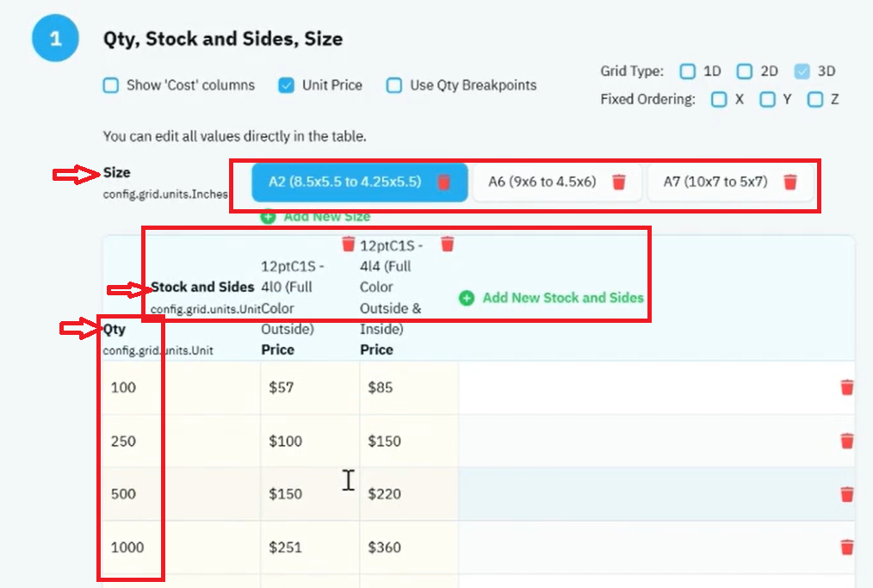Select 1D grid type
The height and width of the screenshot is (588, 873).
[x=688, y=71]
